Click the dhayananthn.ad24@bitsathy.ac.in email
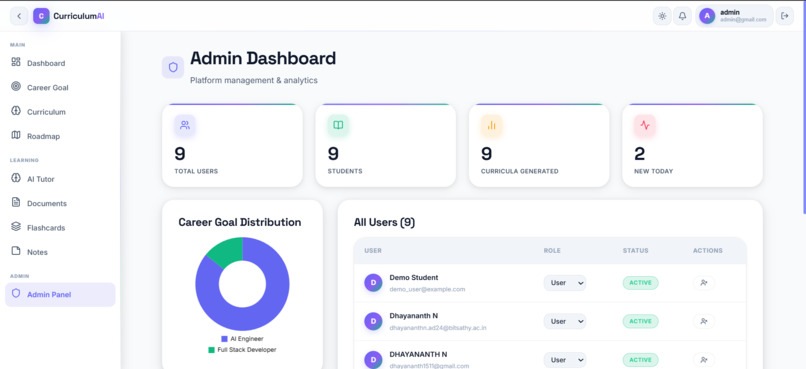The height and width of the screenshot is (369, 806). pos(438,327)
